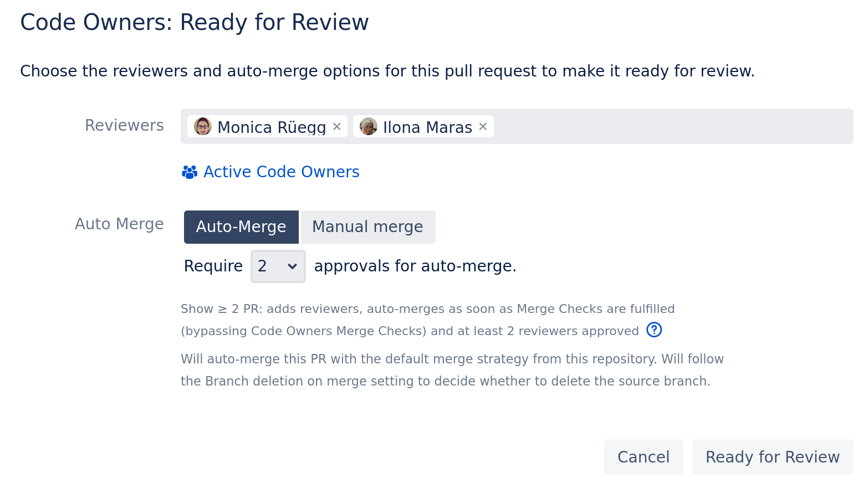Viewport: 868px width, 493px height.
Task: Enable the Auto-Merge option
Action: click(x=241, y=227)
